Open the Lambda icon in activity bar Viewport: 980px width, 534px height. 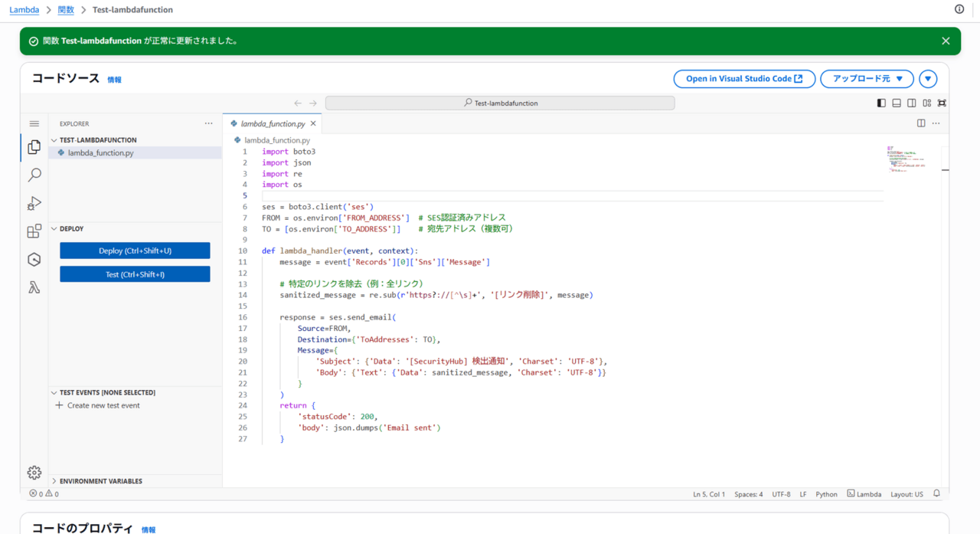point(34,288)
